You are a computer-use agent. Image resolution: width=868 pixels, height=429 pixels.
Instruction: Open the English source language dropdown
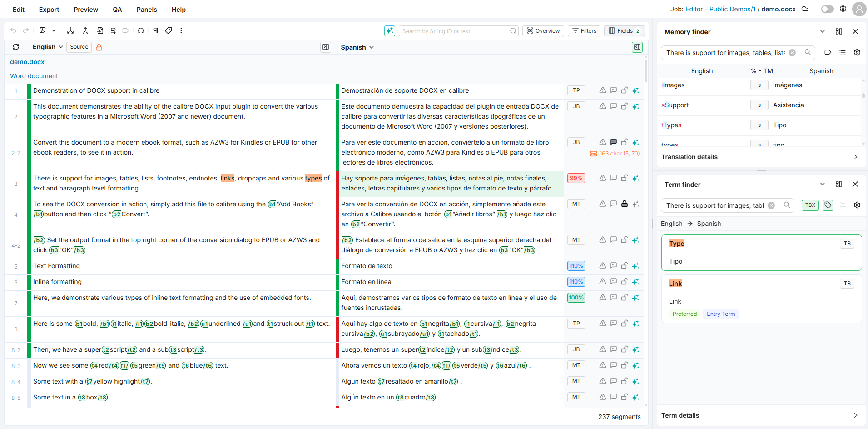(x=47, y=47)
